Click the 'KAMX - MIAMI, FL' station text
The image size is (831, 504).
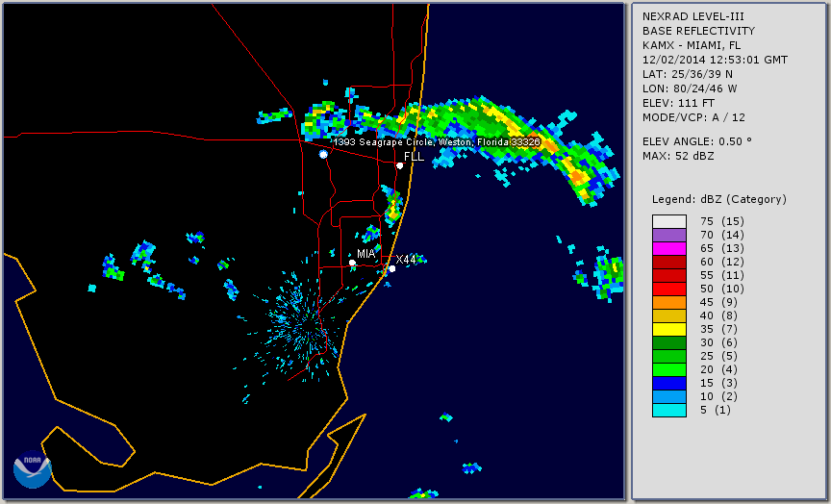click(x=692, y=45)
